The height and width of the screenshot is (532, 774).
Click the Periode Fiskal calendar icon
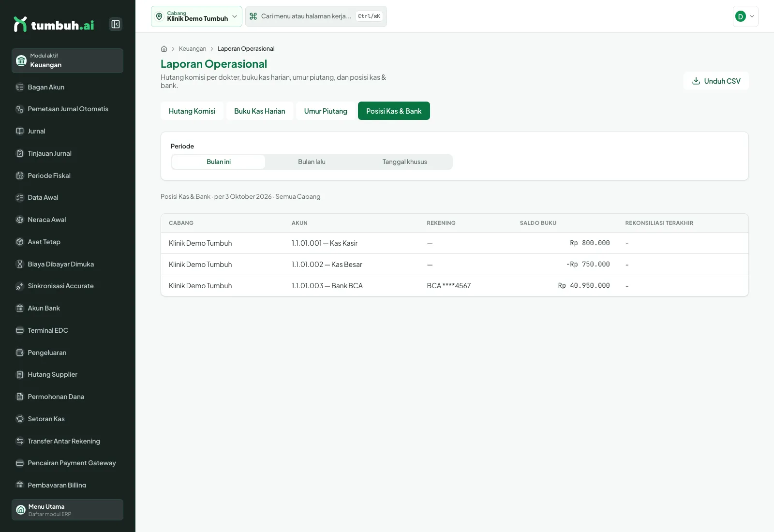(x=20, y=176)
